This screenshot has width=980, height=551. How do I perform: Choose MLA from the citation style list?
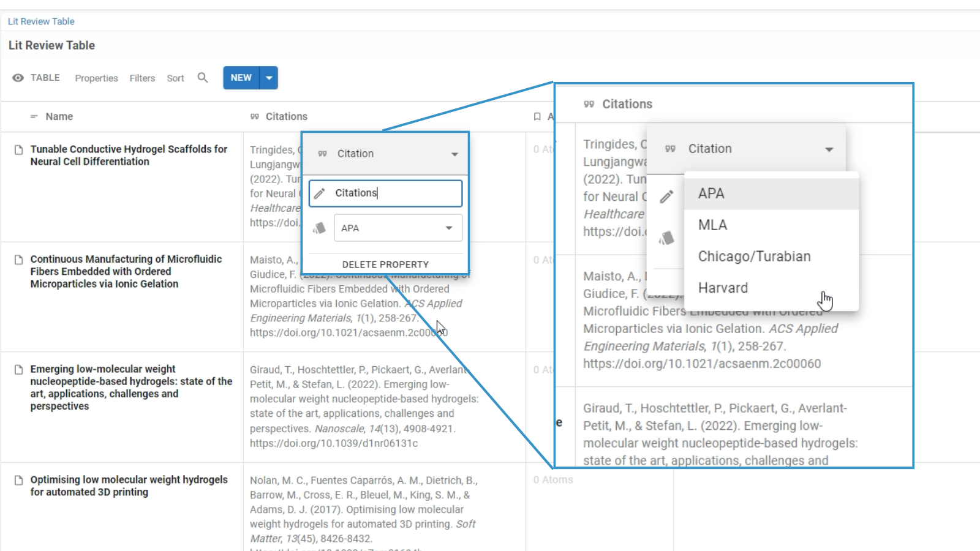[712, 225]
